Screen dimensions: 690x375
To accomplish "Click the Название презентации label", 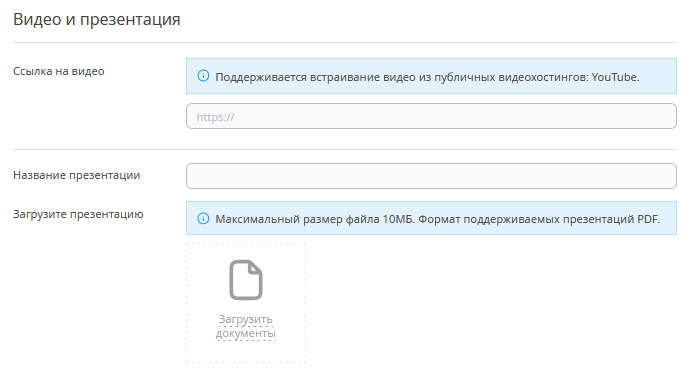I will 77,175.
